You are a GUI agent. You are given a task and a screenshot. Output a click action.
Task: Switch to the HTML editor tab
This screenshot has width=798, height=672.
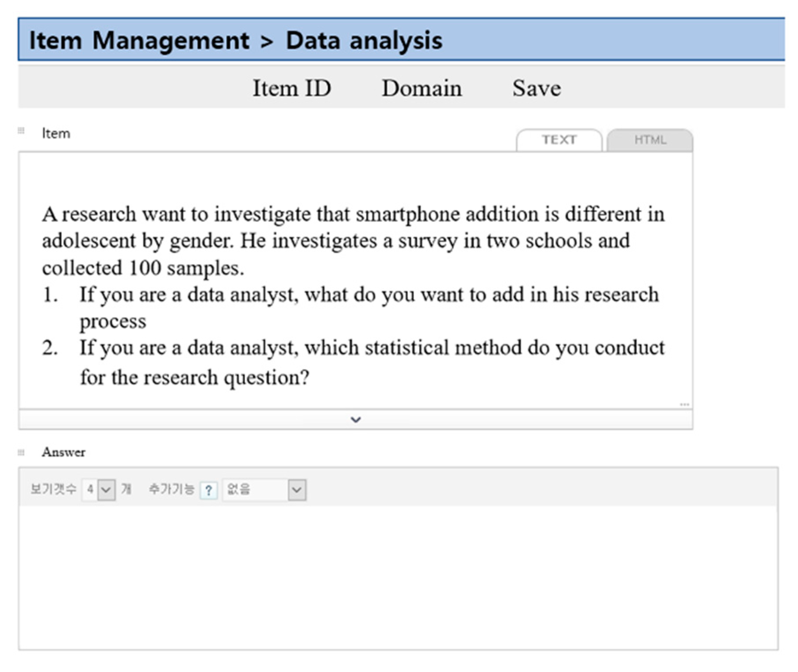[x=649, y=140]
